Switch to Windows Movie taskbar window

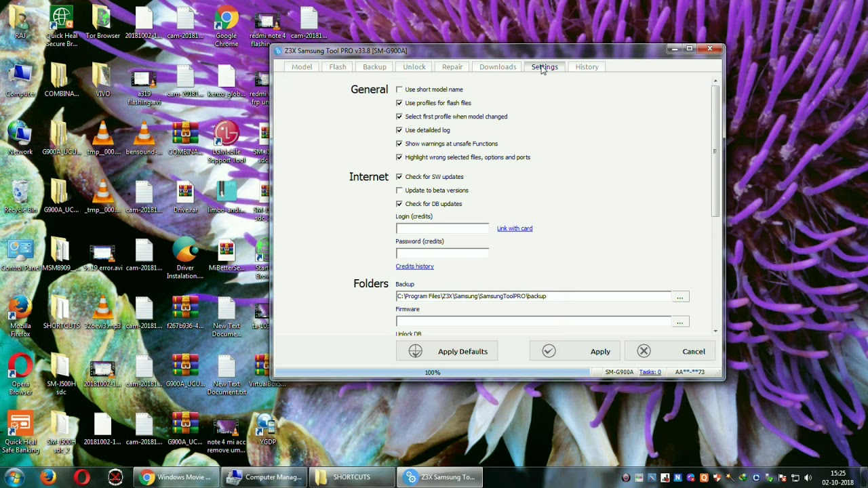coord(176,477)
